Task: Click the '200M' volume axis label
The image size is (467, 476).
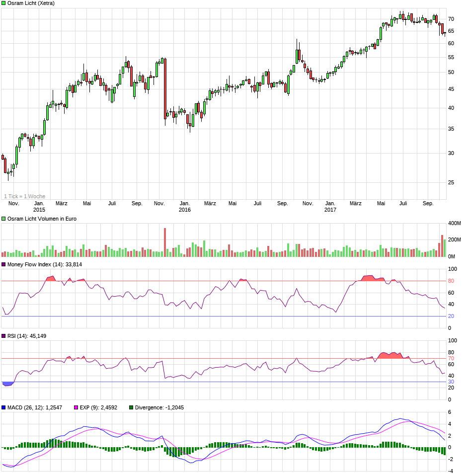Action: click(x=455, y=240)
